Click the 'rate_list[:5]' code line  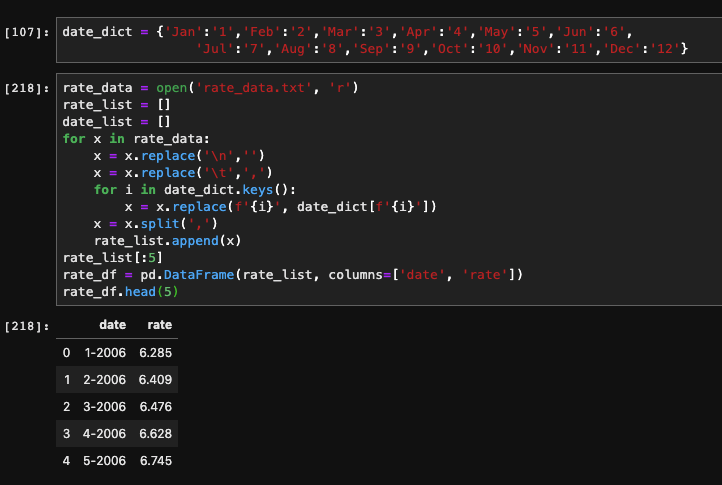point(106,257)
